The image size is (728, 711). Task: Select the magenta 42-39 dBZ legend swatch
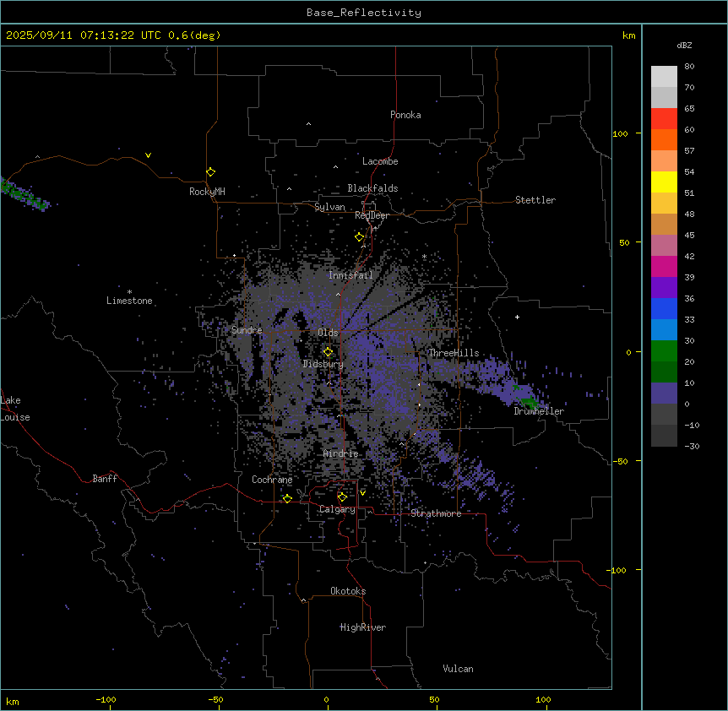[664, 266]
